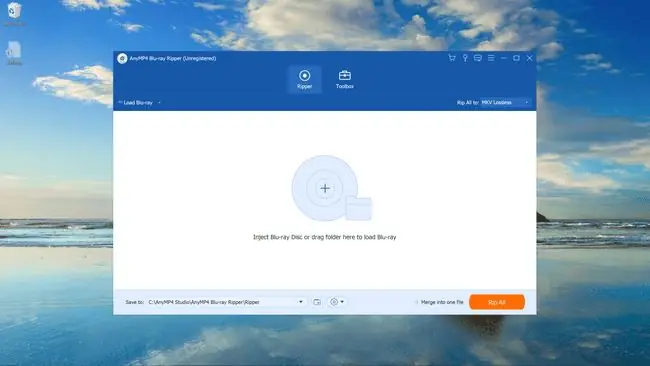The height and width of the screenshot is (366, 650).
Task: Click the shopping cart purchase icon
Action: 452,58
